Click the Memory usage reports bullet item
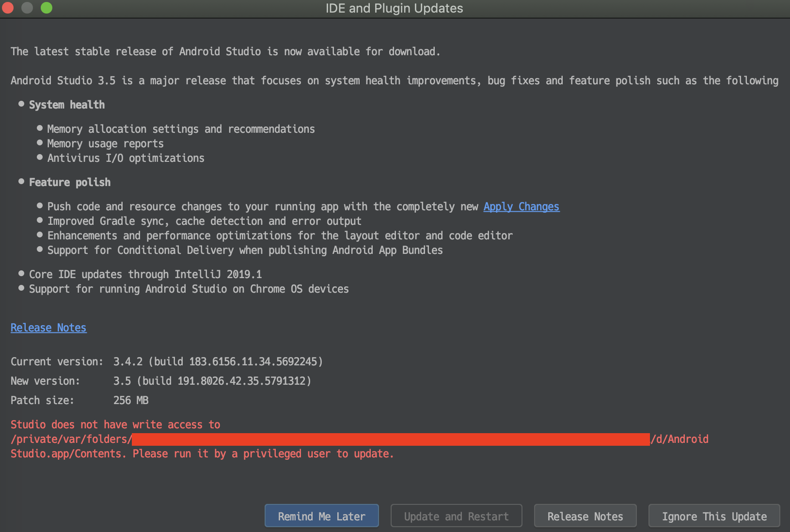The height and width of the screenshot is (532, 790). coord(105,143)
